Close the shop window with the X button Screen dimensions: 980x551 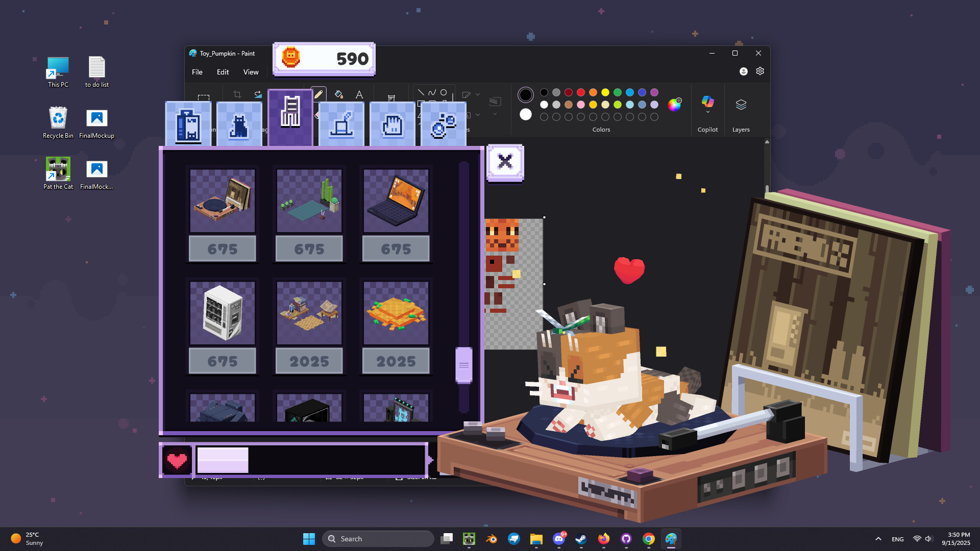pos(505,162)
